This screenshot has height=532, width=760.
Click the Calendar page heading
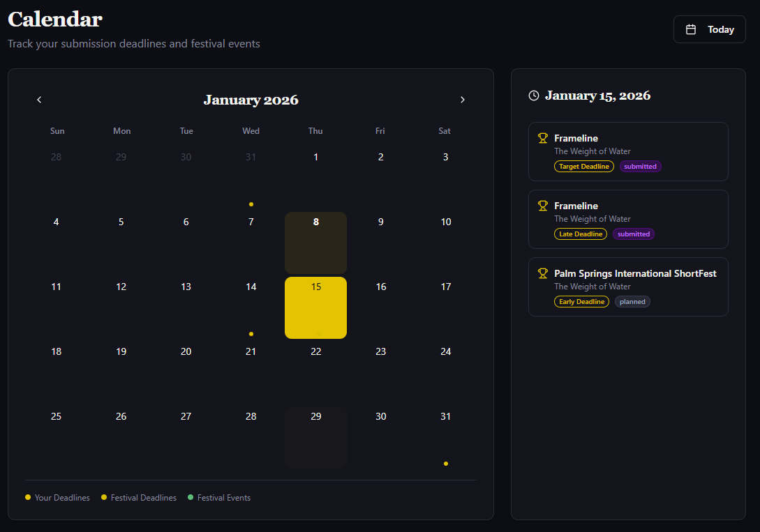point(54,20)
